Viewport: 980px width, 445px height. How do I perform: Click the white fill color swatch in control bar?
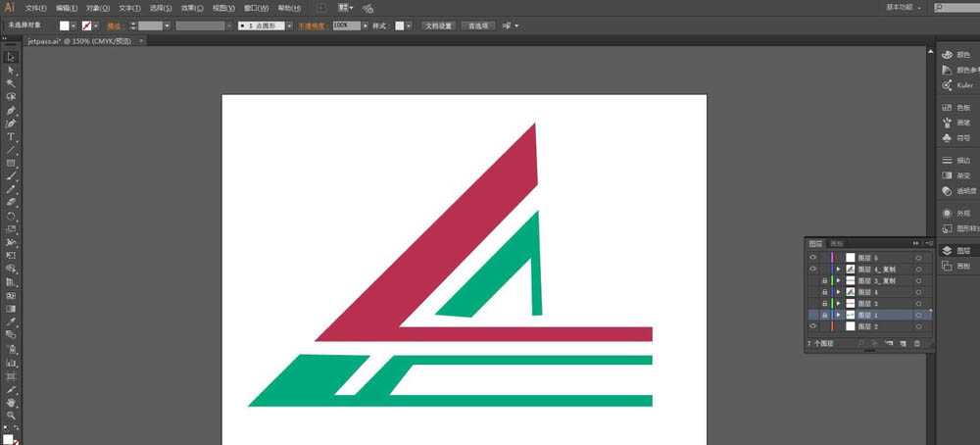coord(65,25)
